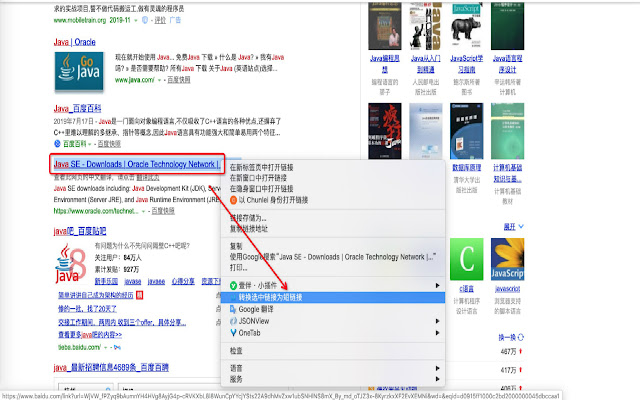Open 简单讲讲自己成为架构的经历 post
Screen dimensions: 640x400
coord(96,295)
